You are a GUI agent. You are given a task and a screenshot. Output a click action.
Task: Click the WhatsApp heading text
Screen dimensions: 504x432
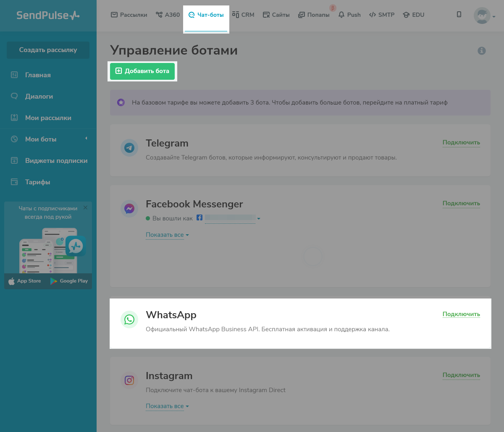tap(171, 315)
